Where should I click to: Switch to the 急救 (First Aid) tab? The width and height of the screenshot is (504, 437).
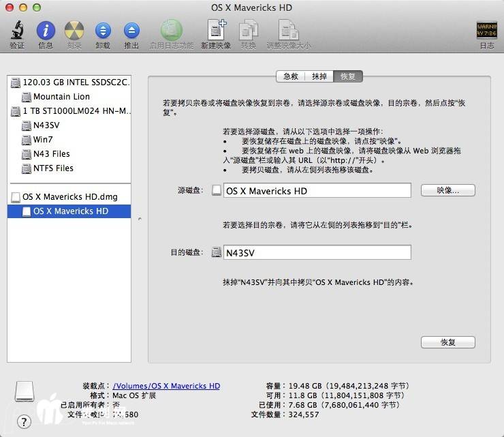(291, 76)
